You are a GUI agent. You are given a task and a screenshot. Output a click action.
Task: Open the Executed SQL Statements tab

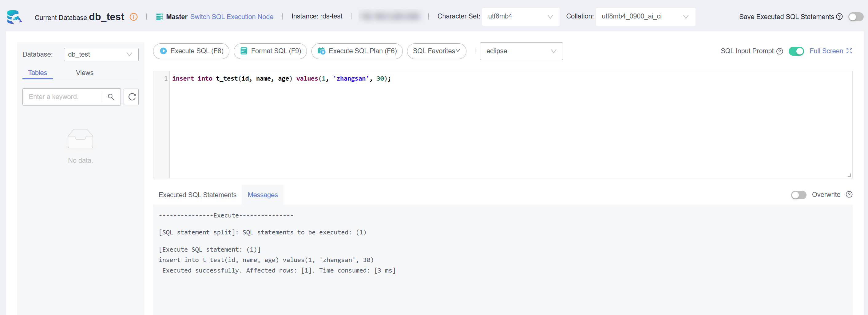coord(197,195)
